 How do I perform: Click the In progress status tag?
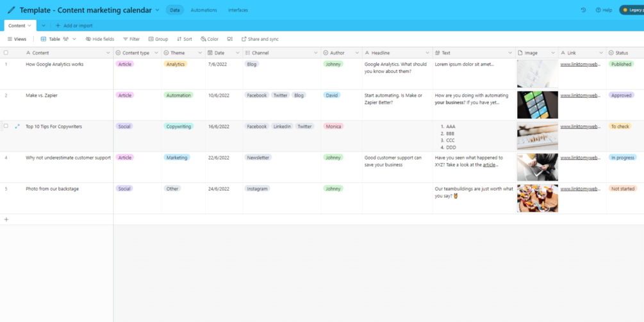pyautogui.click(x=622, y=157)
